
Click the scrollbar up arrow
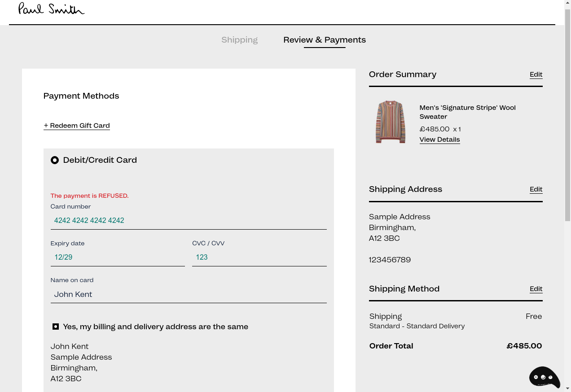[567, 4]
